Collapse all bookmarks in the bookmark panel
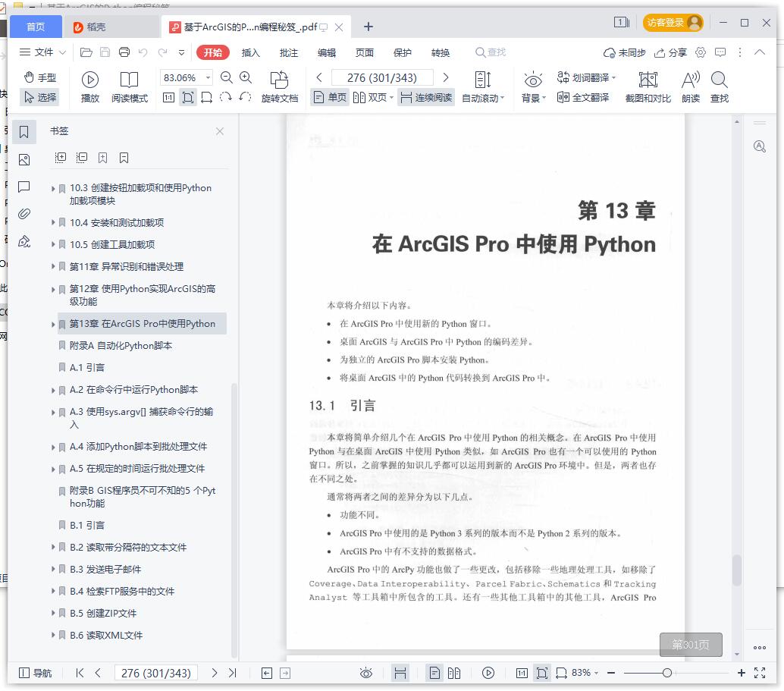This screenshot has width=784, height=691. pos(81,158)
